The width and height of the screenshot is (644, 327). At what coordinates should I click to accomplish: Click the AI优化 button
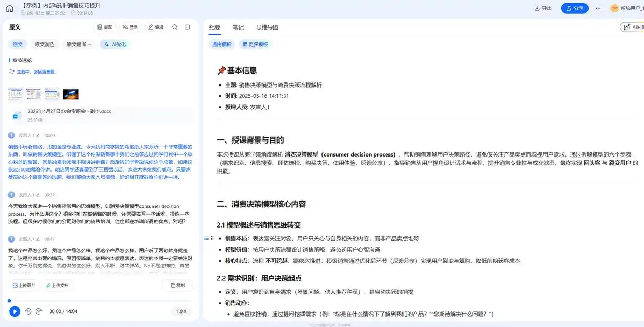(115, 45)
